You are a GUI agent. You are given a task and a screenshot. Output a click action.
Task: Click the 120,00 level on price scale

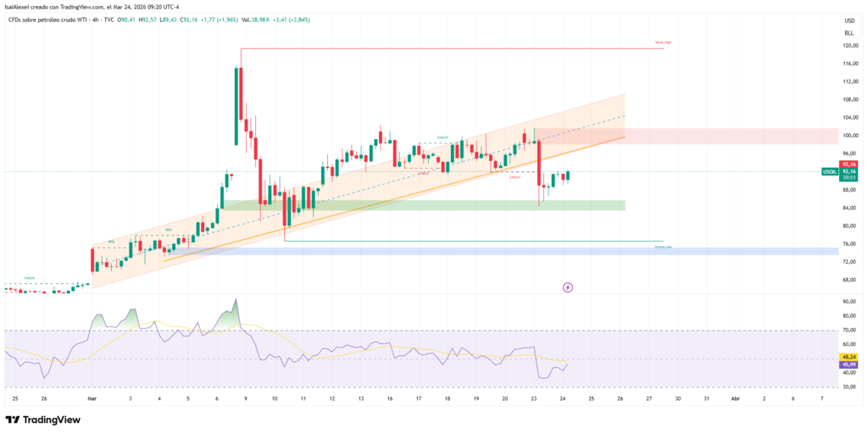[849, 46]
